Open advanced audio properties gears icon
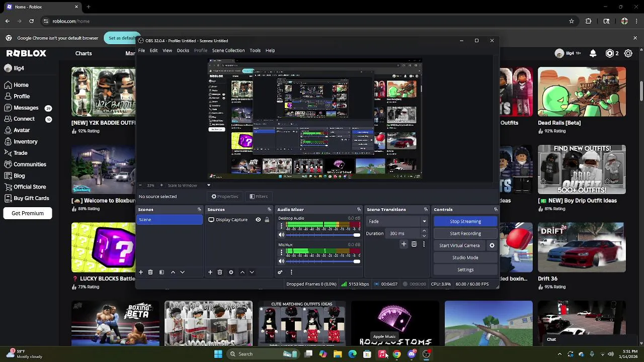644x362 pixels. 280,272
